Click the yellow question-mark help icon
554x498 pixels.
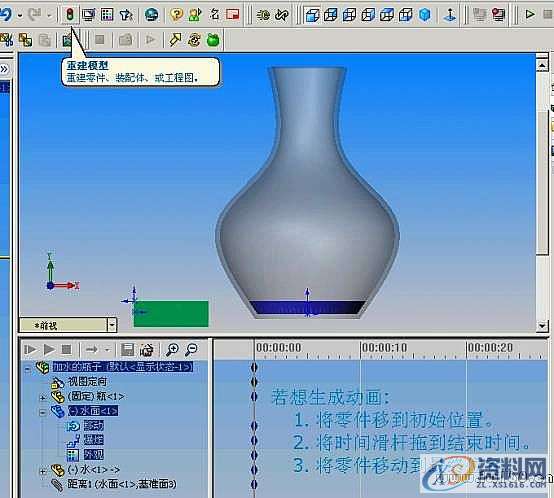[176, 14]
